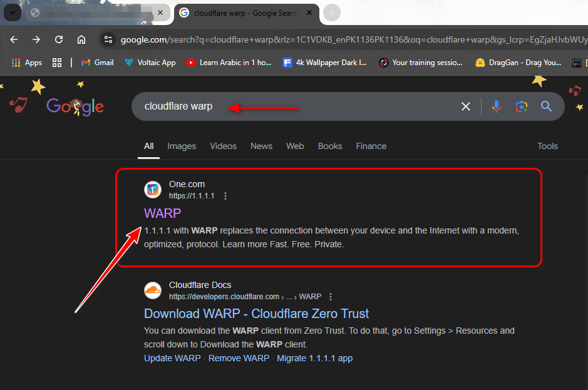588x390 pixels.
Task: Open the Voltaic App bookmark
Action: (150, 63)
